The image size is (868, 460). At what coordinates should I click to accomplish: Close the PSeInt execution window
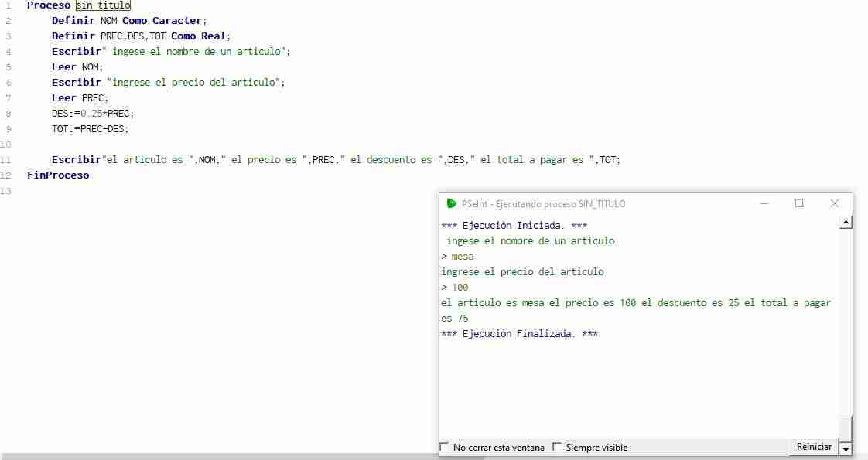pyautogui.click(x=834, y=203)
